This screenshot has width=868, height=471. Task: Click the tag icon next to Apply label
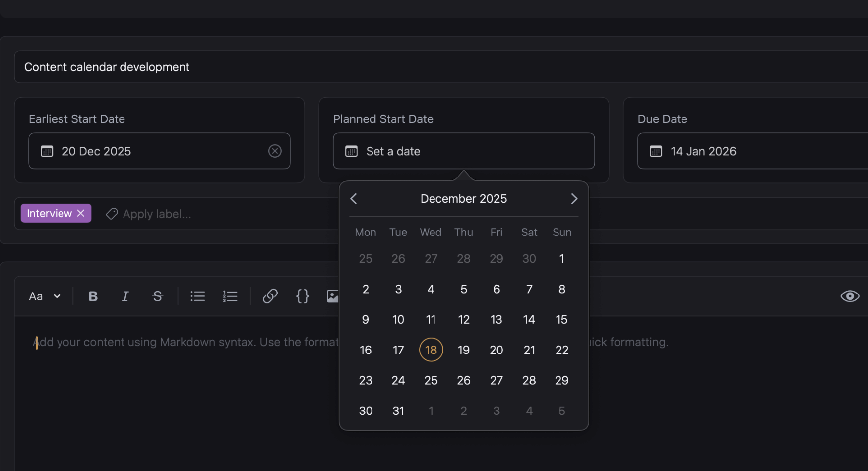pyautogui.click(x=112, y=213)
